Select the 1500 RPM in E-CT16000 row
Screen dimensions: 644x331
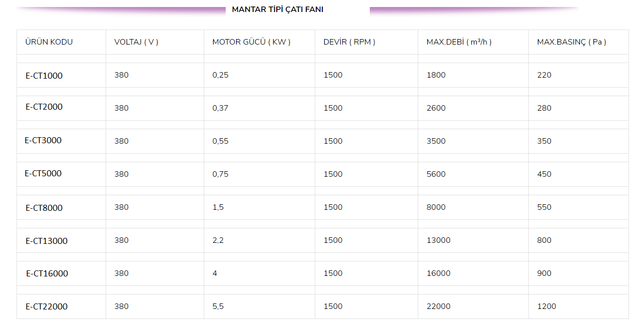pos(333,273)
